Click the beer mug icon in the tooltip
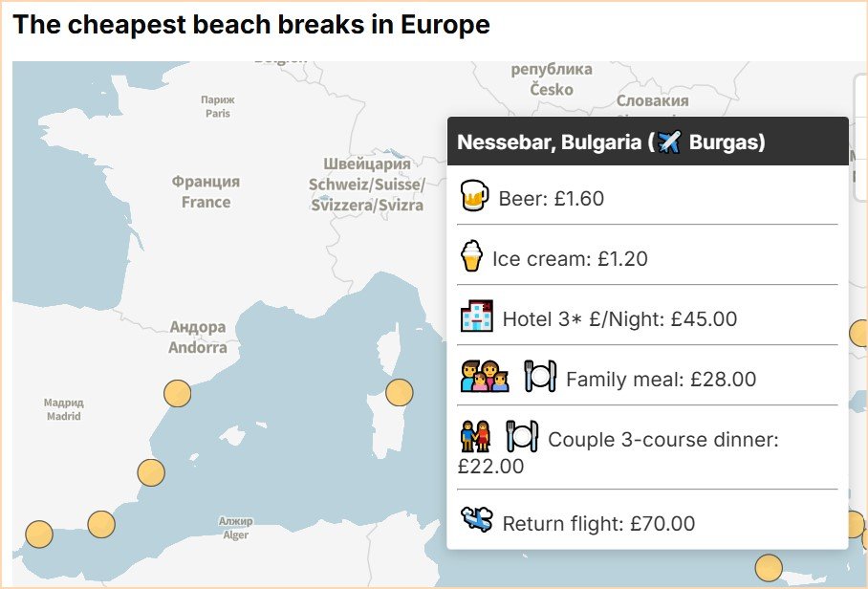The width and height of the screenshot is (868, 589). pos(475,196)
